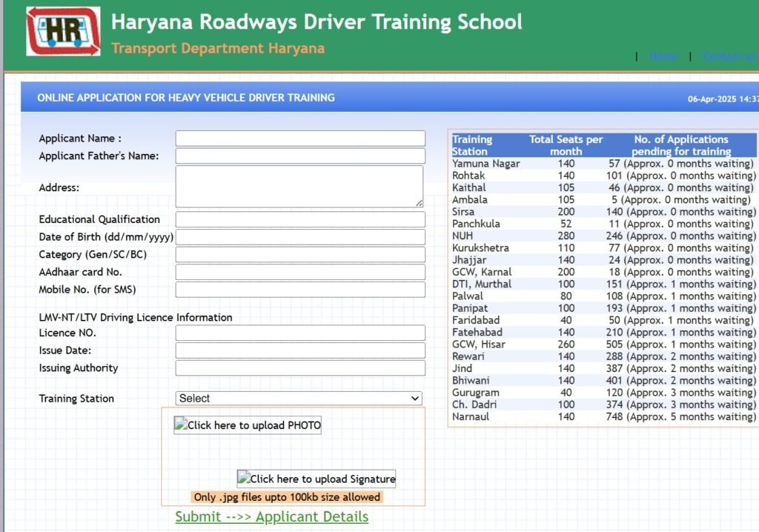Click NUH's 280 seats per month value
Image resolution: width=759 pixels, height=532 pixels.
coord(566,236)
